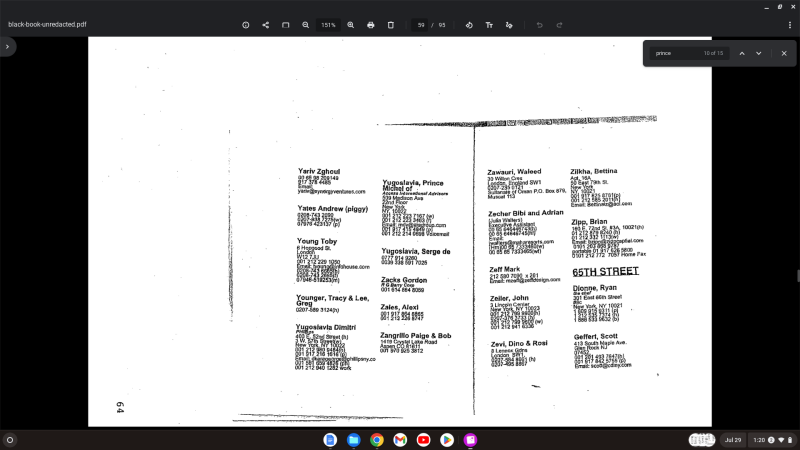This screenshot has height=450, width=800.
Task: Click the vertical scrollbar thumb on right edge
Action: click(x=798, y=276)
